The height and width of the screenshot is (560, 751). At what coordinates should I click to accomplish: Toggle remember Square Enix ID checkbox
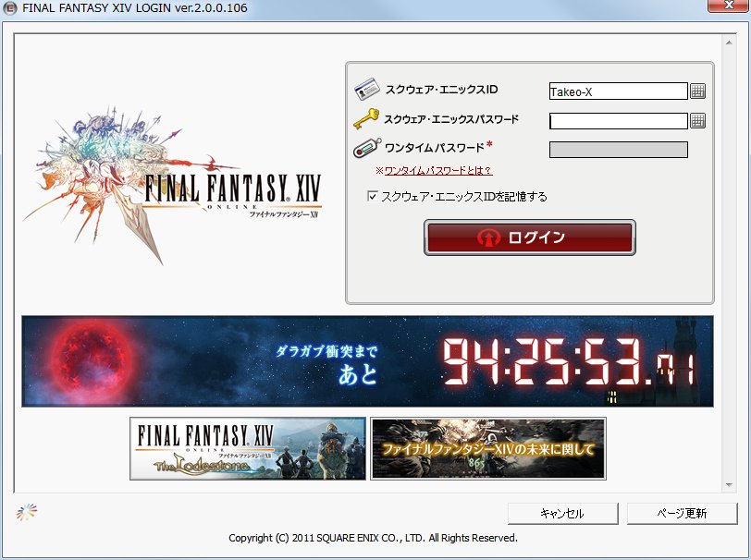point(372,196)
